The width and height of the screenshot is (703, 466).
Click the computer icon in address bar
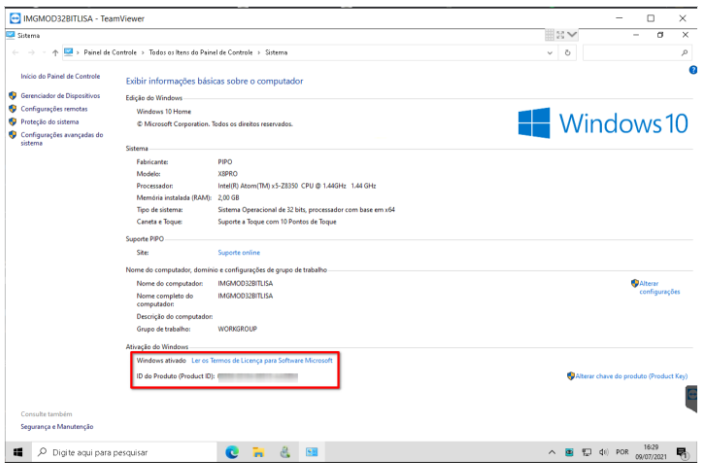click(x=69, y=52)
